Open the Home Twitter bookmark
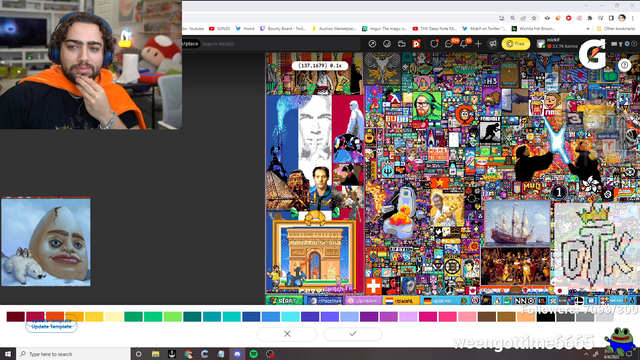The width and height of the screenshot is (640, 360). pyautogui.click(x=245, y=29)
